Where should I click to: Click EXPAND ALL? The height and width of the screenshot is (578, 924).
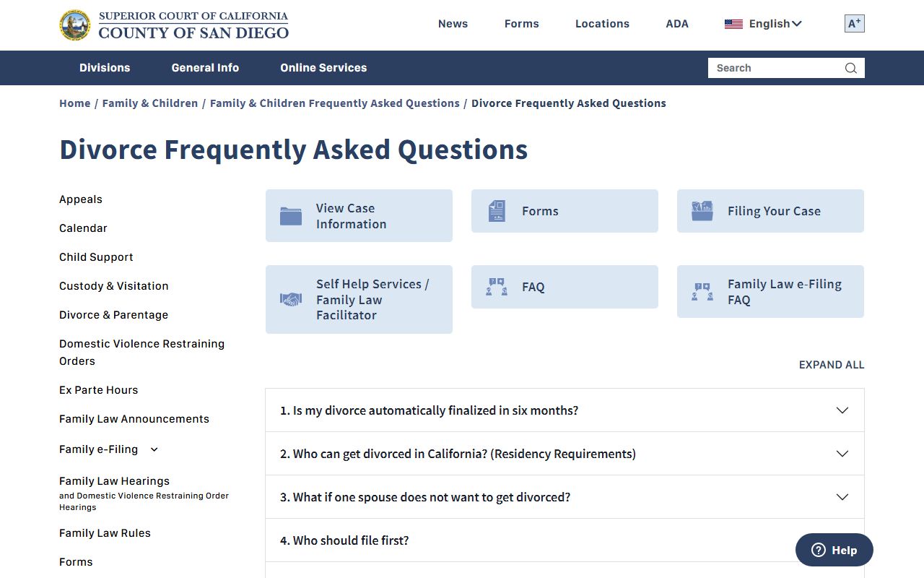(832, 365)
